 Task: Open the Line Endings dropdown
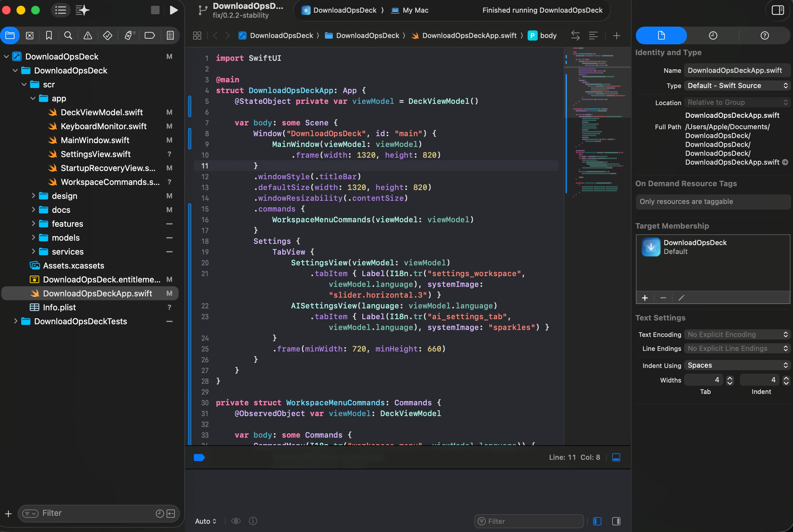coord(737,348)
